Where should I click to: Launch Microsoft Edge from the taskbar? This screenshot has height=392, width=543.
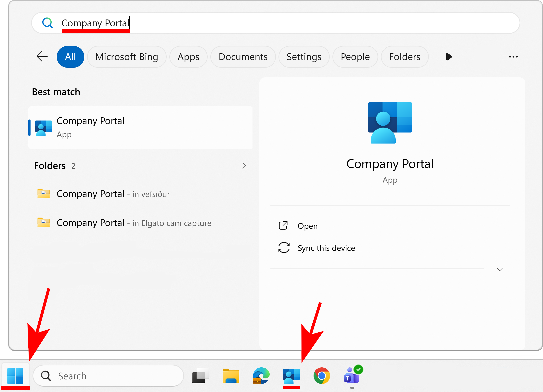pos(261,376)
